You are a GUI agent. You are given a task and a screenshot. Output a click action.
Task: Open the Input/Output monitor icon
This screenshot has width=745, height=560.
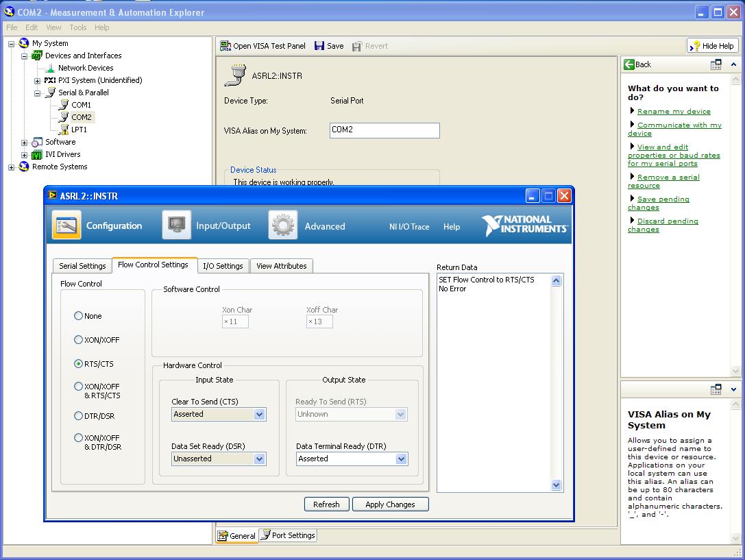(x=176, y=225)
